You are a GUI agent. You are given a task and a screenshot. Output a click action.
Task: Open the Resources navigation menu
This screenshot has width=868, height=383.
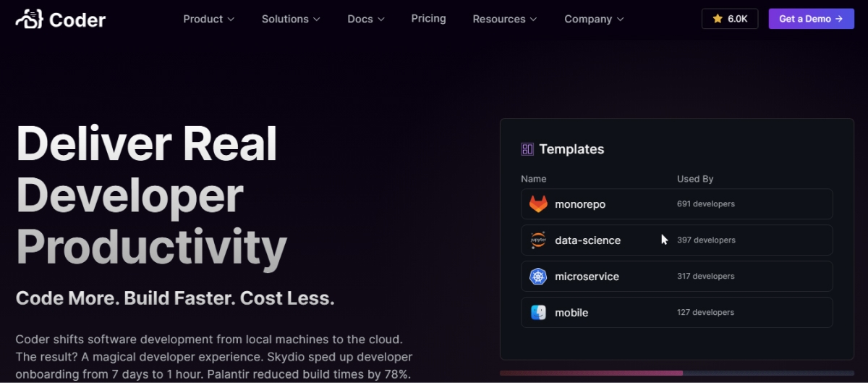pos(504,19)
